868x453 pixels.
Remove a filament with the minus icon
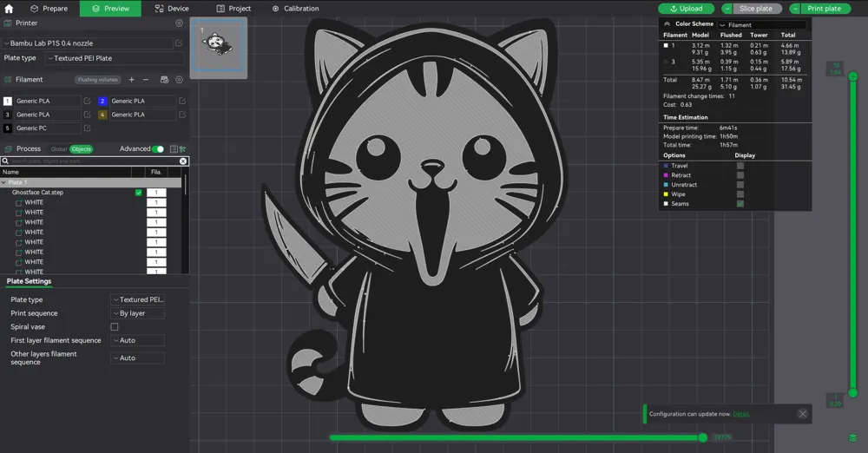[146, 80]
